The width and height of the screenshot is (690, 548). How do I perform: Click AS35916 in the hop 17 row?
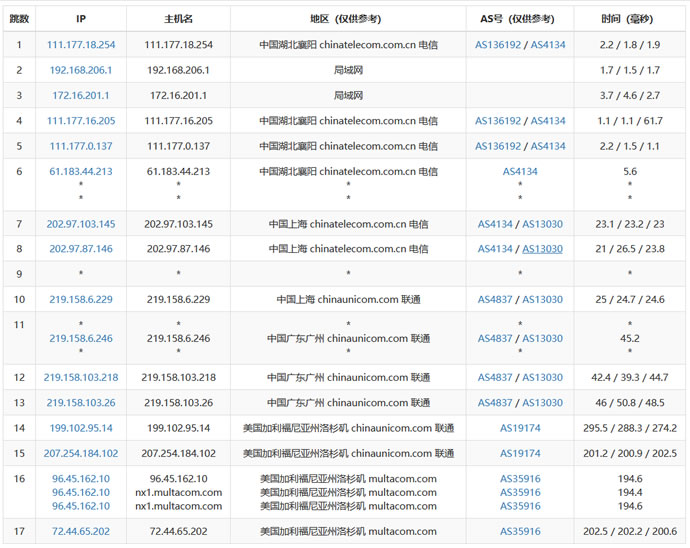[520, 531]
